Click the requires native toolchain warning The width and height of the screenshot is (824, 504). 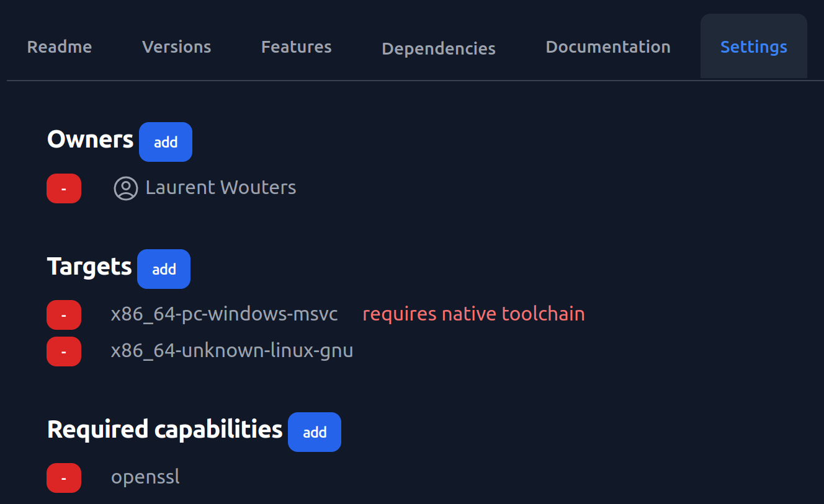pyautogui.click(x=474, y=314)
